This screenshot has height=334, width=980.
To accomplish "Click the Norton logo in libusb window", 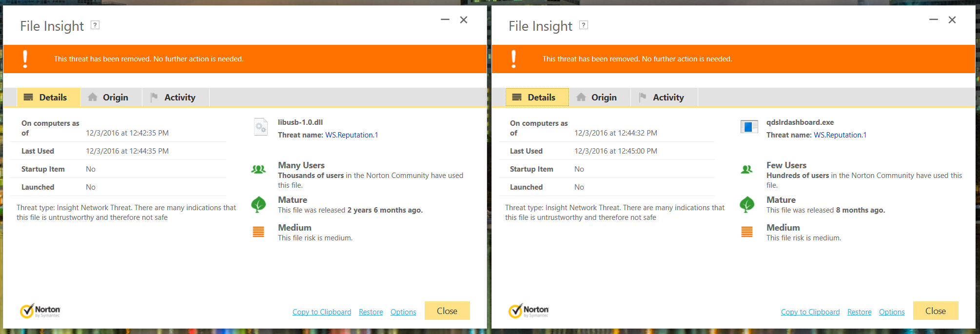I will coord(40,311).
